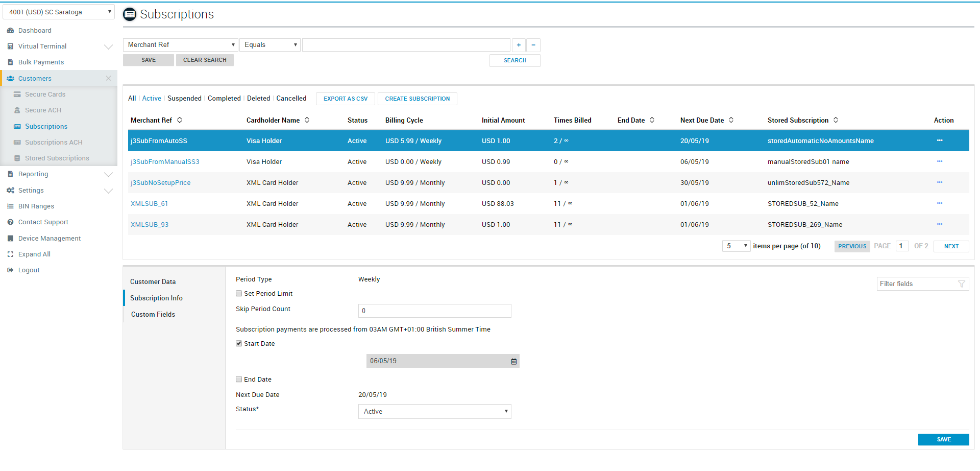
Task: Expand the Virtual Terminal sidebar menu
Action: tap(108, 46)
